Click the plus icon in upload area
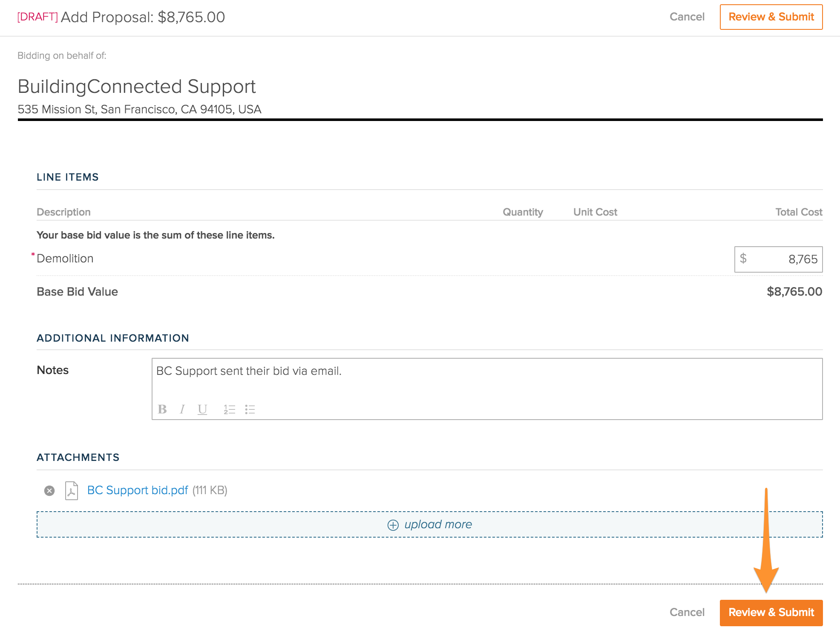 click(x=393, y=525)
